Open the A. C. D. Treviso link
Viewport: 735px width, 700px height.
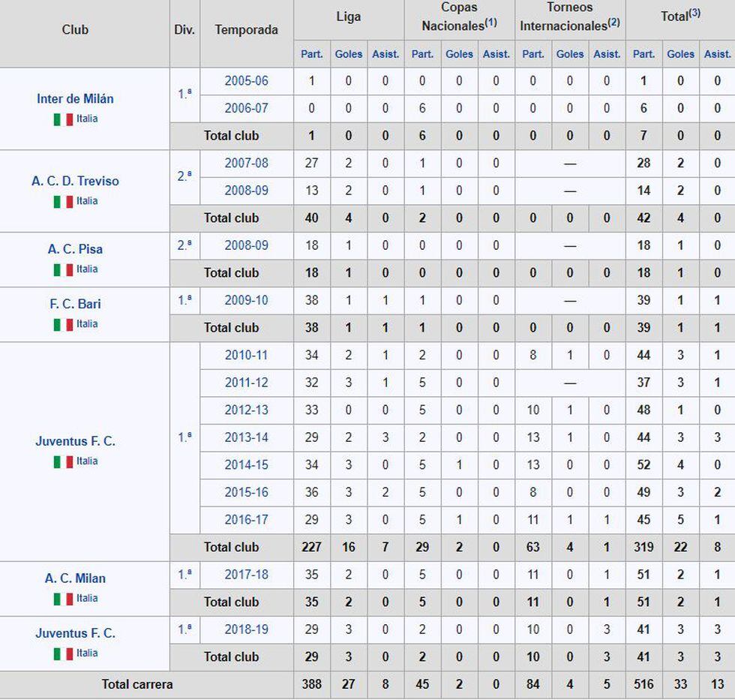75,181
